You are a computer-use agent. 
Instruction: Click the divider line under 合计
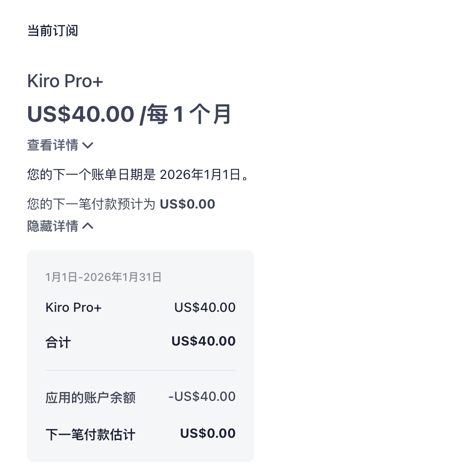[x=140, y=370]
